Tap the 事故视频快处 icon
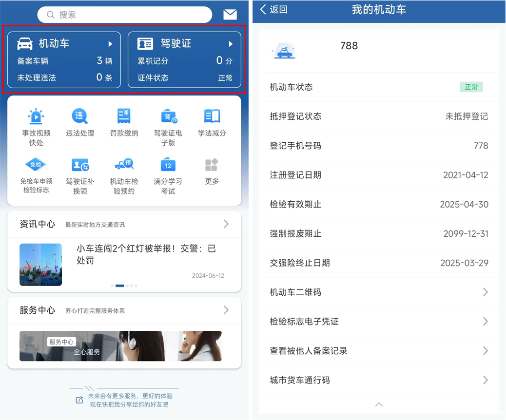Viewport: 506px width, 420px height. (36, 116)
